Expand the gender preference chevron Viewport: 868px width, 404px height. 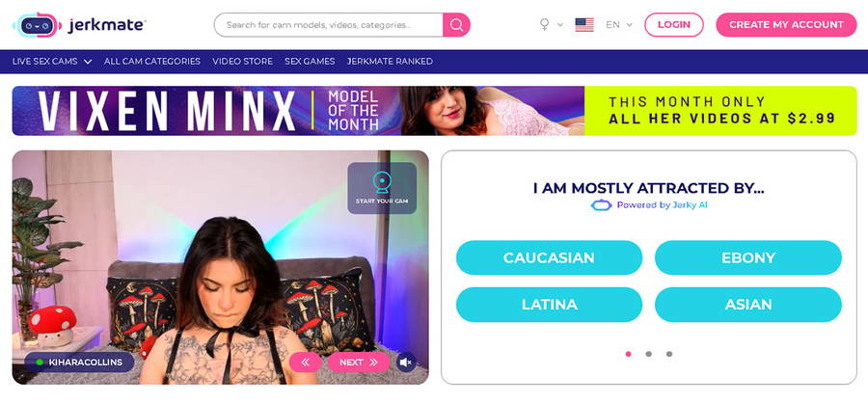560,25
